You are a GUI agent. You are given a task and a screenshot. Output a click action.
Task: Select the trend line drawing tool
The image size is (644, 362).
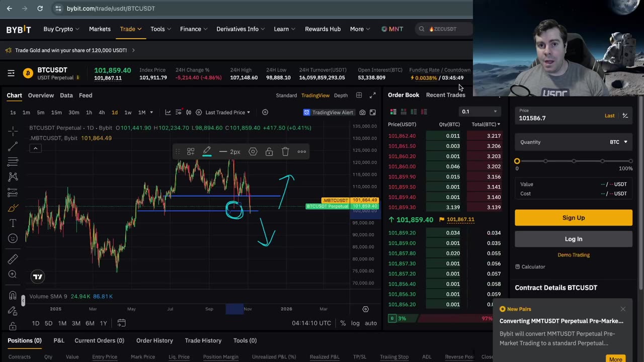(x=13, y=146)
